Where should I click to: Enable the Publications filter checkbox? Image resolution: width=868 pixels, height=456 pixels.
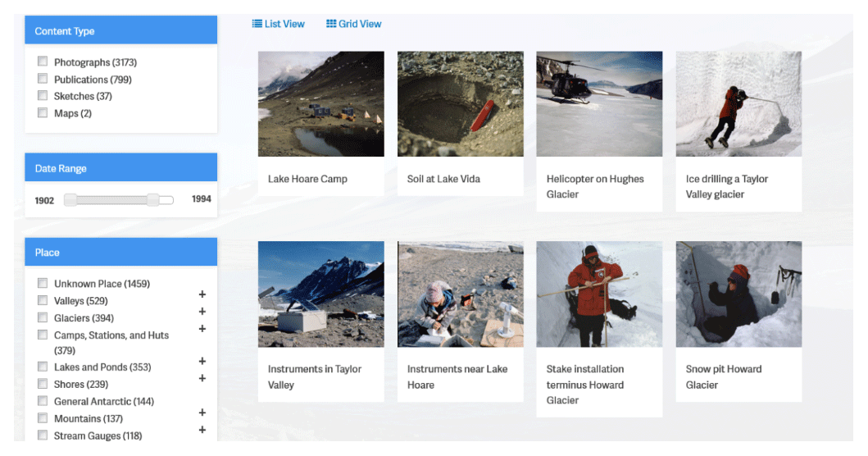pos(43,79)
